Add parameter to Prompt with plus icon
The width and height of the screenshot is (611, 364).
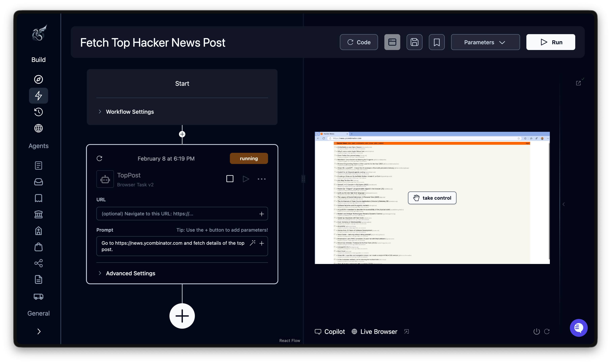[x=262, y=243]
